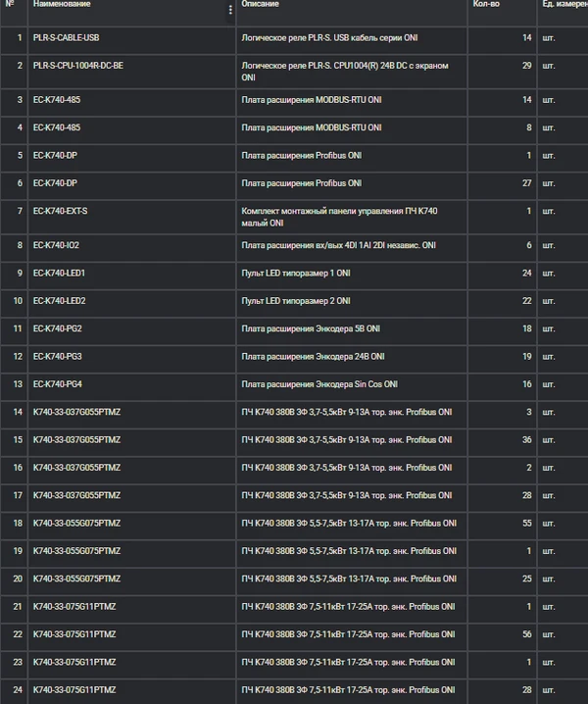Select row number 24 cell
Screen dimensions: 588x704
14,692
